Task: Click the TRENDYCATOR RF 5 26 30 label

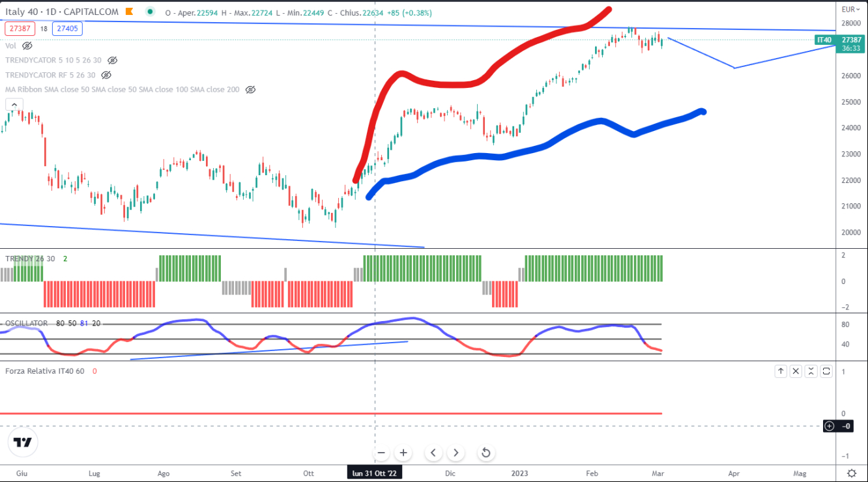Action: pos(50,75)
